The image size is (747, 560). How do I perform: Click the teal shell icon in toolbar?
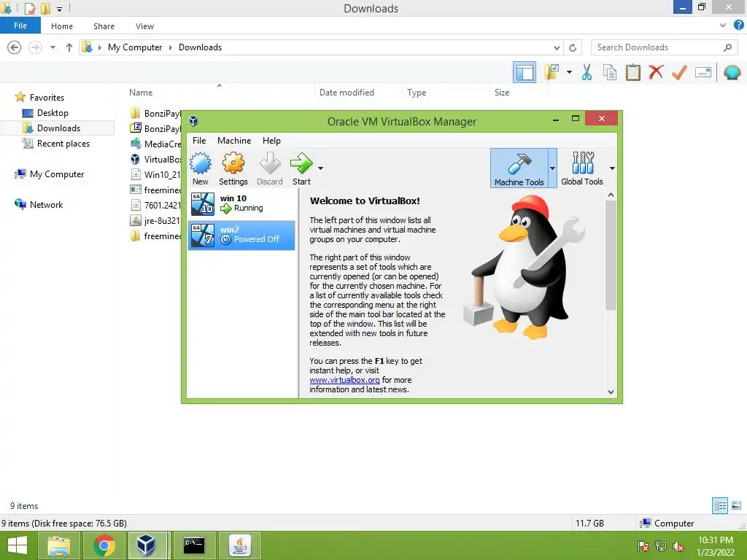click(732, 72)
